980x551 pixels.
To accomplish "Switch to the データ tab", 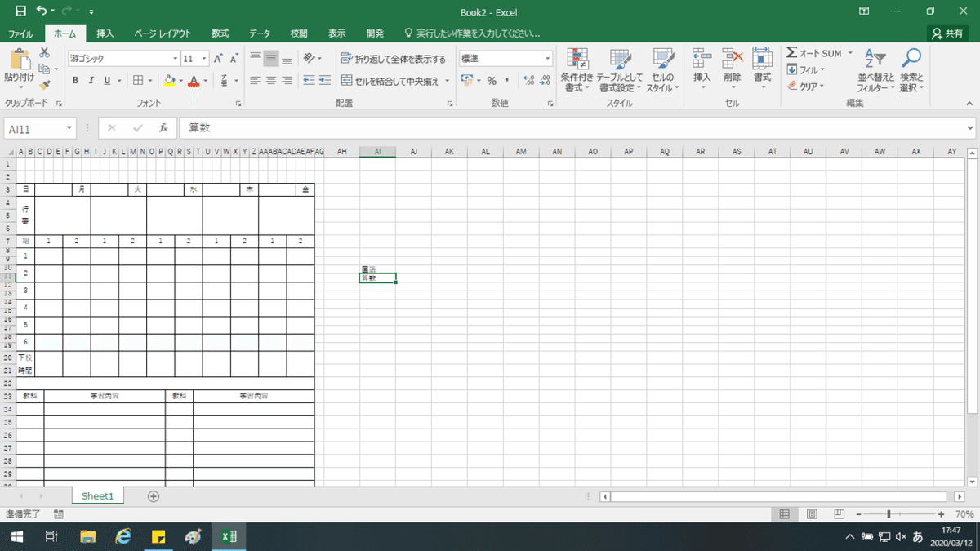I will [260, 33].
